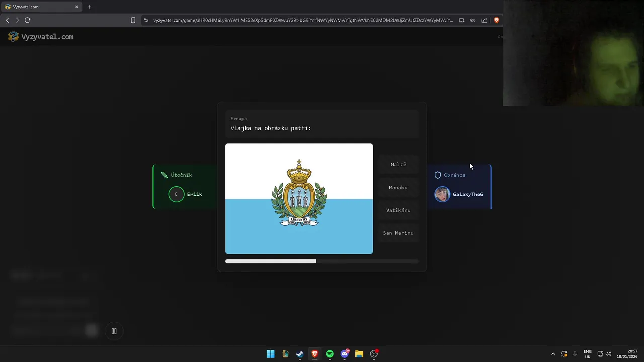The image size is (644, 362).
Task: Open the password key icon in the address bar
Action: pyautogui.click(x=473, y=20)
